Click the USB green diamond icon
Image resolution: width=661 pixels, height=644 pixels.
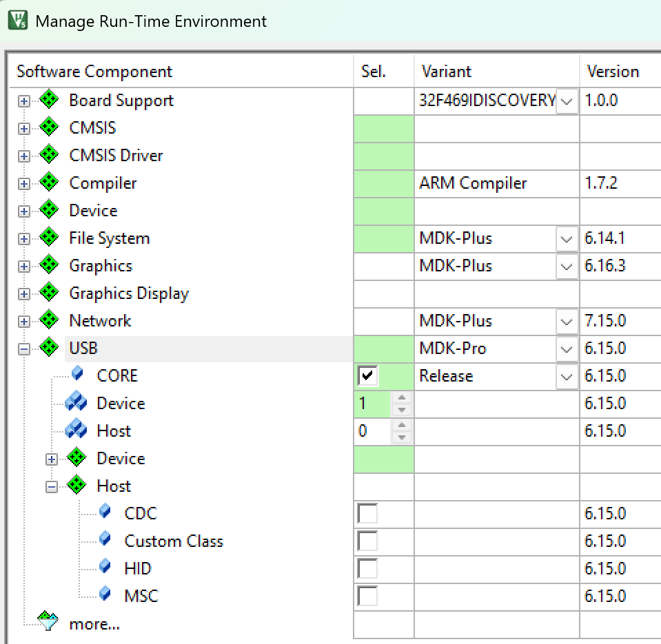[x=50, y=347]
